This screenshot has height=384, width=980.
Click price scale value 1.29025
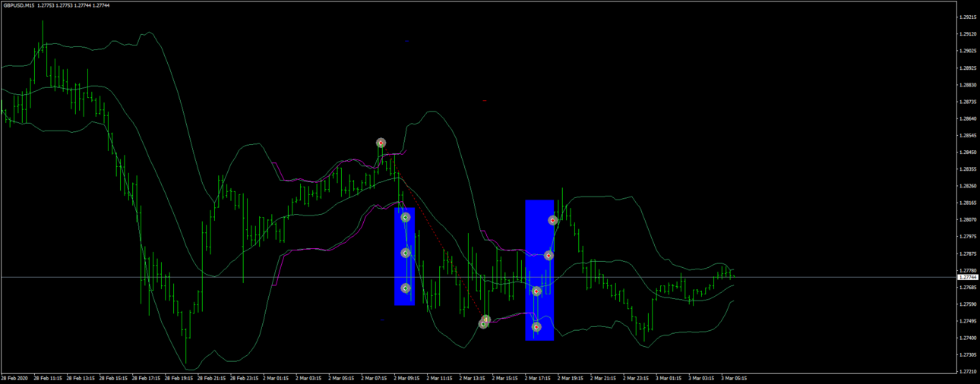pyautogui.click(x=968, y=51)
